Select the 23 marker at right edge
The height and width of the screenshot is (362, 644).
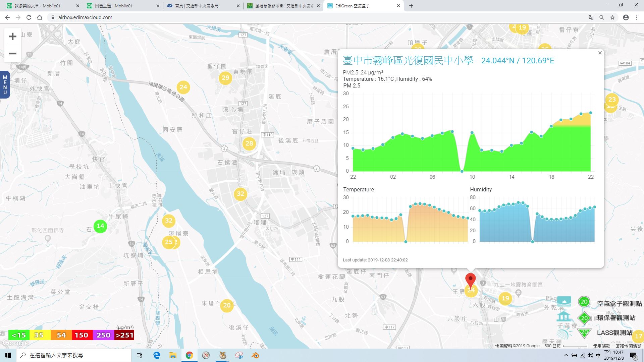612,100
